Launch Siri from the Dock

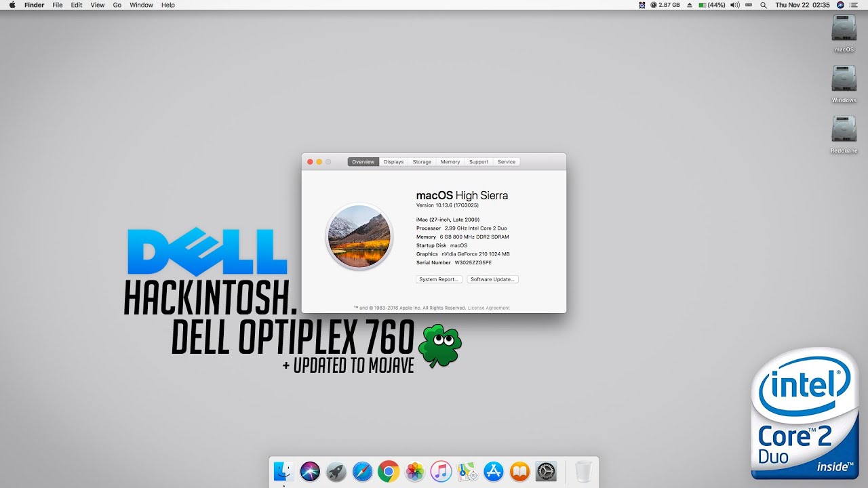(x=310, y=471)
